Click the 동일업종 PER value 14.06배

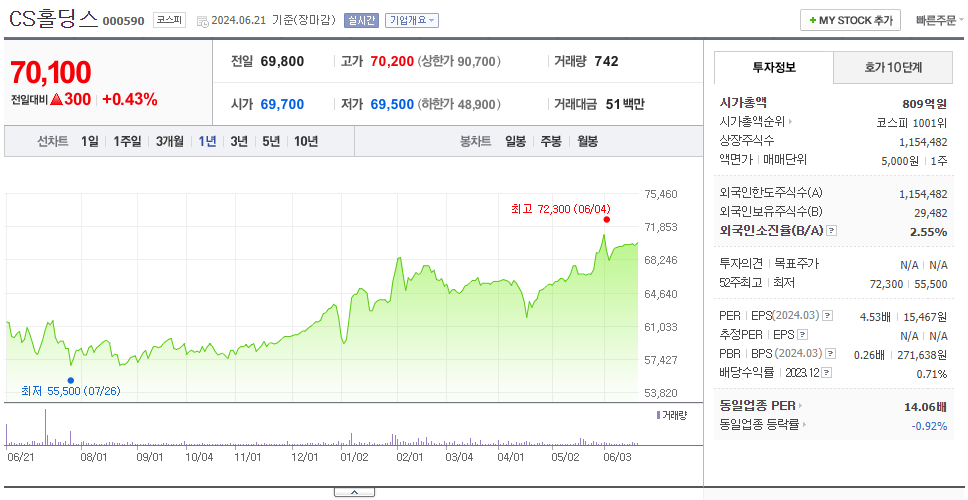pyautogui.click(x=925, y=407)
